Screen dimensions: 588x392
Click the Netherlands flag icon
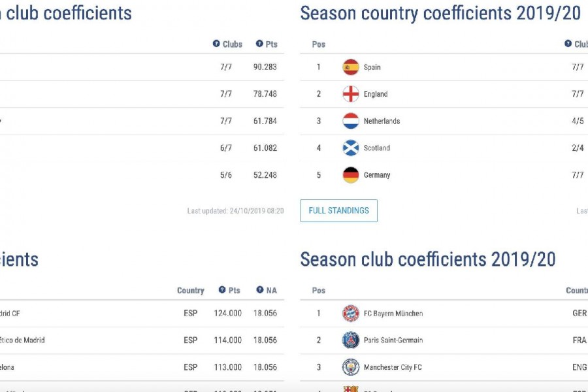[351, 121]
